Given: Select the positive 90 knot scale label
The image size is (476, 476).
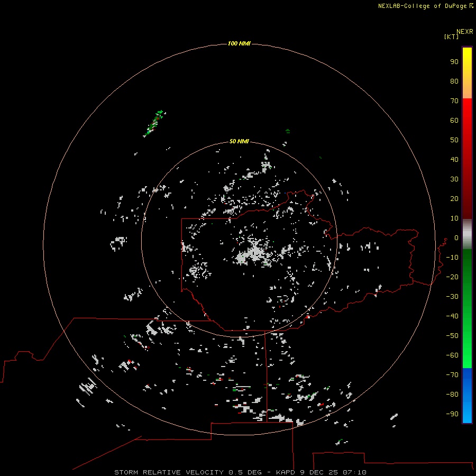Looking at the screenshot, I should pyautogui.click(x=454, y=62).
